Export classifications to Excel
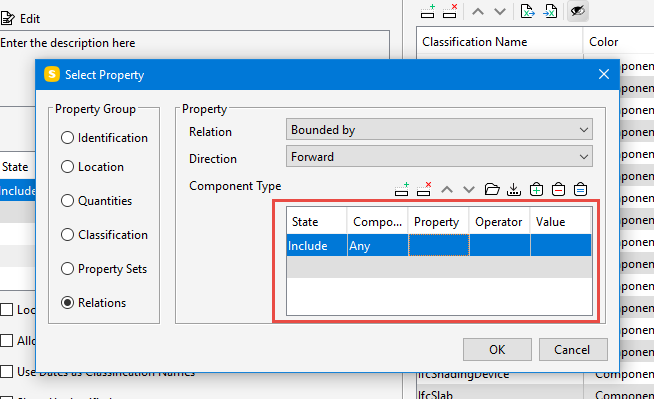This screenshot has height=399, width=654. (x=528, y=11)
